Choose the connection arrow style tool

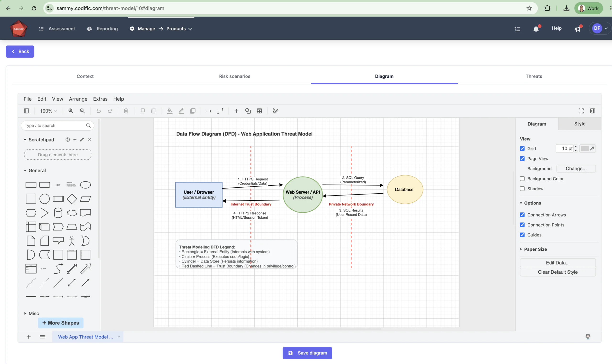209,111
